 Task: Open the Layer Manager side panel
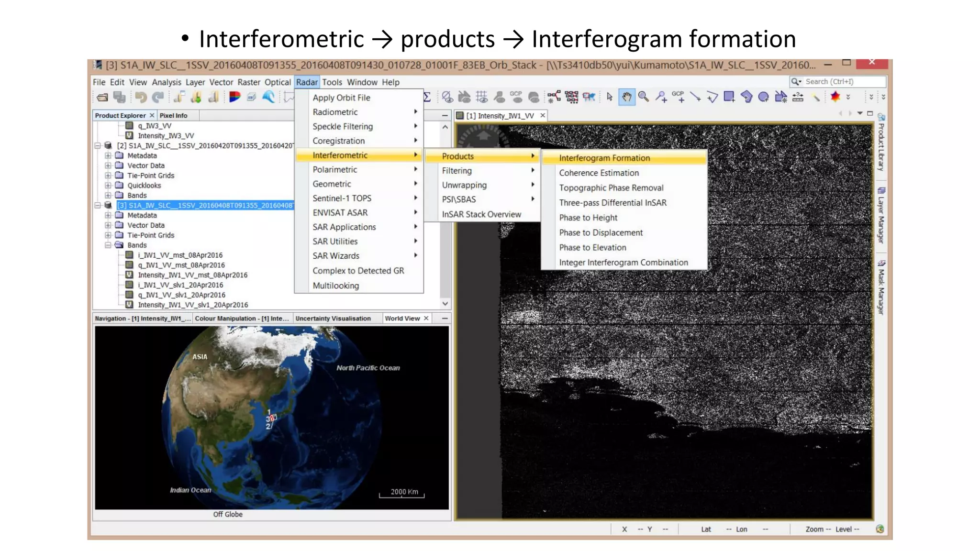click(881, 215)
